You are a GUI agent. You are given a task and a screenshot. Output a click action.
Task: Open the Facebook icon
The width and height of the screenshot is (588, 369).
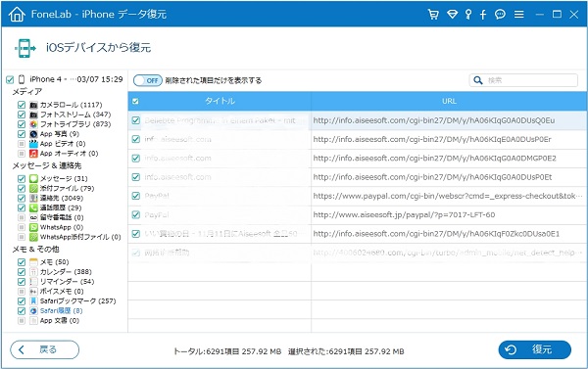(483, 15)
